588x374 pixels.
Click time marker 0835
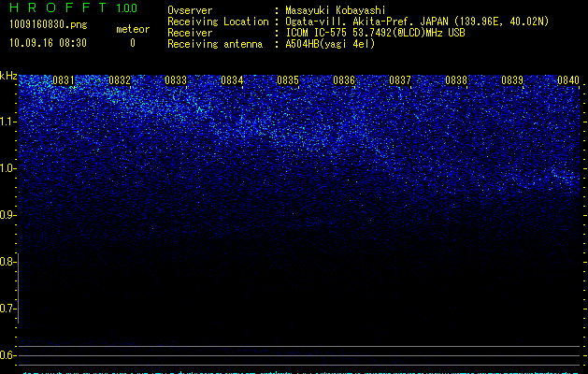pyautogui.click(x=288, y=80)
